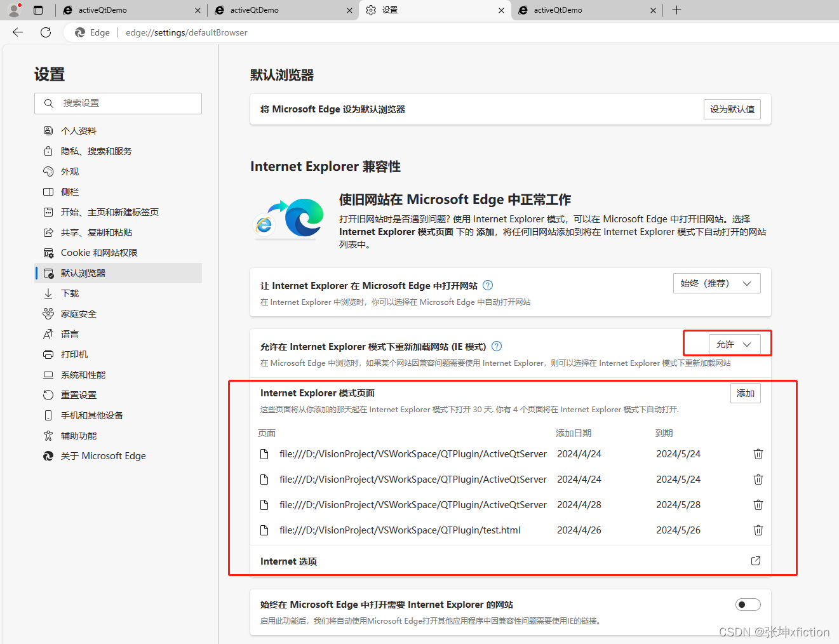Open 共享、复制和粘贴 section
Image resolution: width=839 pixels, height=644 pixels.
[x=118, y=232]
